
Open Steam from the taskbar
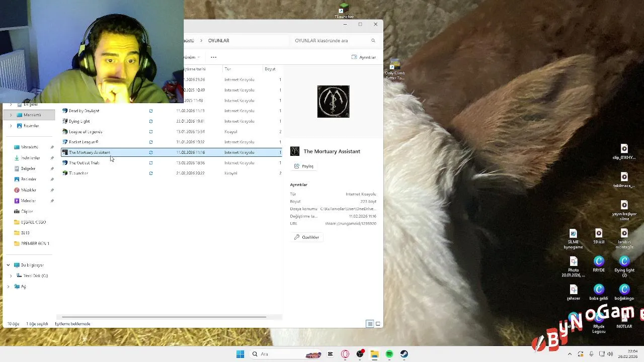(404, 354)
